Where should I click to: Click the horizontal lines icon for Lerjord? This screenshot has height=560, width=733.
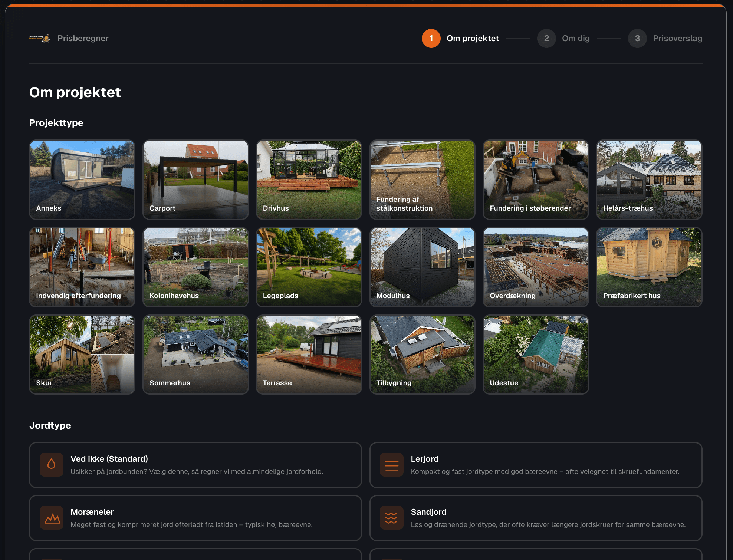[x=392, y=464]
